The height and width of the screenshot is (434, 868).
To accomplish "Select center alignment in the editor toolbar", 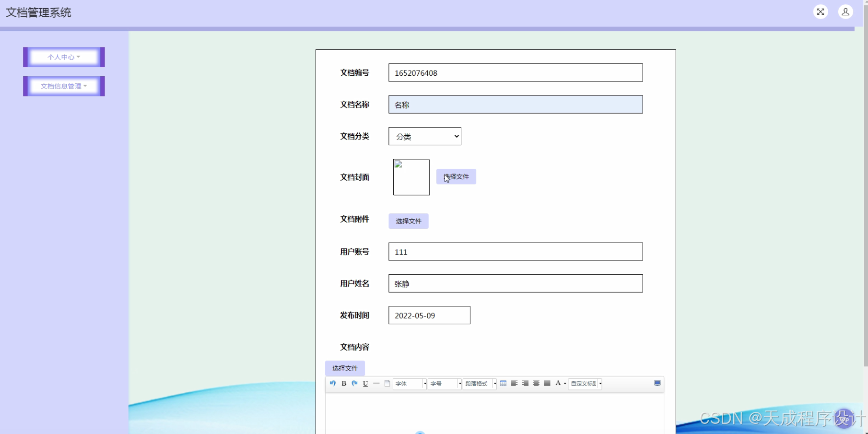I will tap(536, 384).
